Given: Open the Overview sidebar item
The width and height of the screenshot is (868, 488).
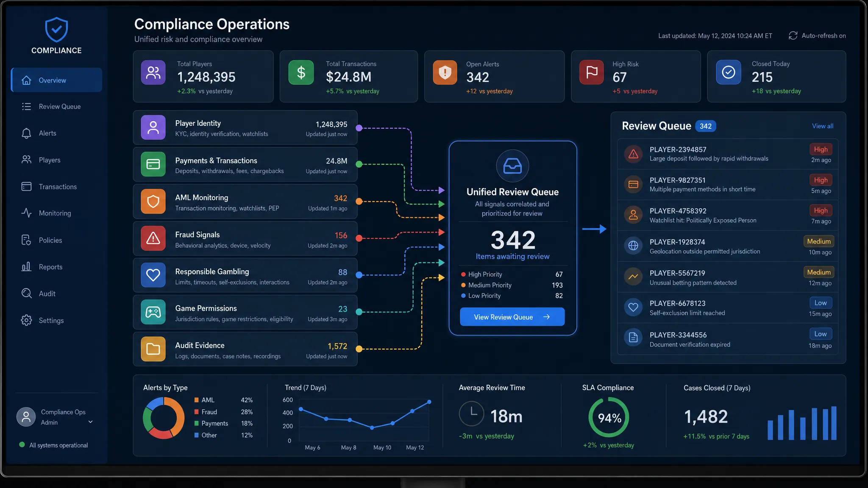Looking at the screenshot, I should (56, 80).
